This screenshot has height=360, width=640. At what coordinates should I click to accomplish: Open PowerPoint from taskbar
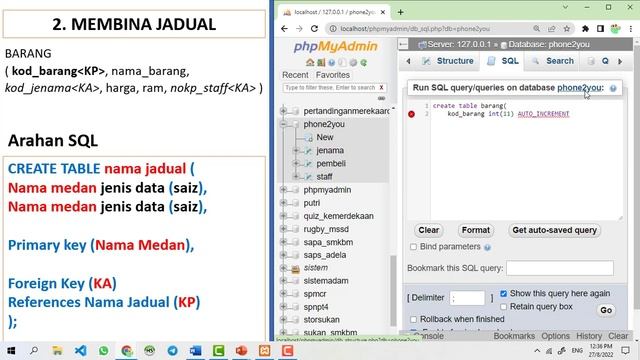click(x=241, y=350)
